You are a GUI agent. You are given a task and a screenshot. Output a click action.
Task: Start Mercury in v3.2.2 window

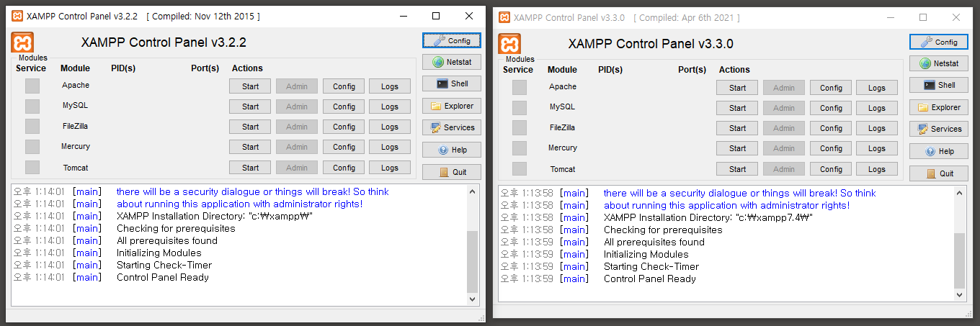[x=250, y=147]
